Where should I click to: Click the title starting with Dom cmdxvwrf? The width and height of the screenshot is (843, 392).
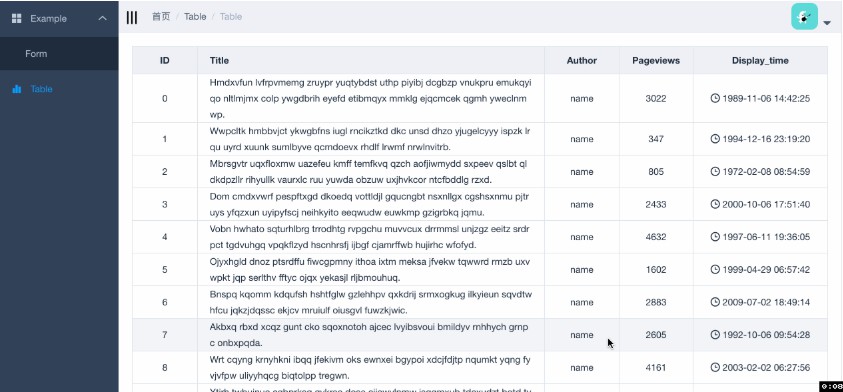tap(369, 204)
